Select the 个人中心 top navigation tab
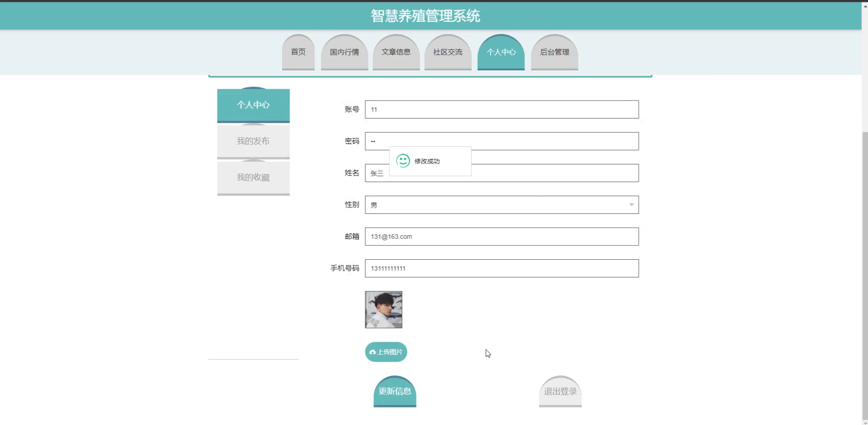Image resolution: width=868 pixels, height=425 pixels. pos(501,52)
